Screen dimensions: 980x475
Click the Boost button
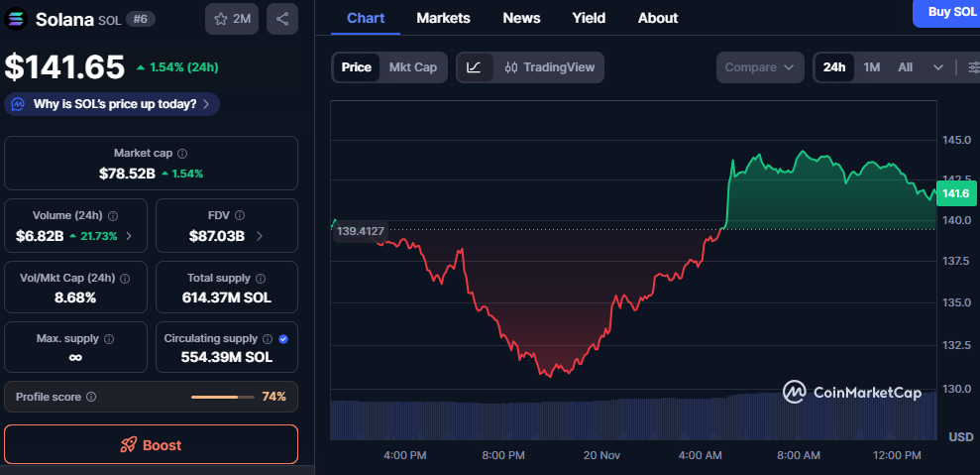coord(151,445)
